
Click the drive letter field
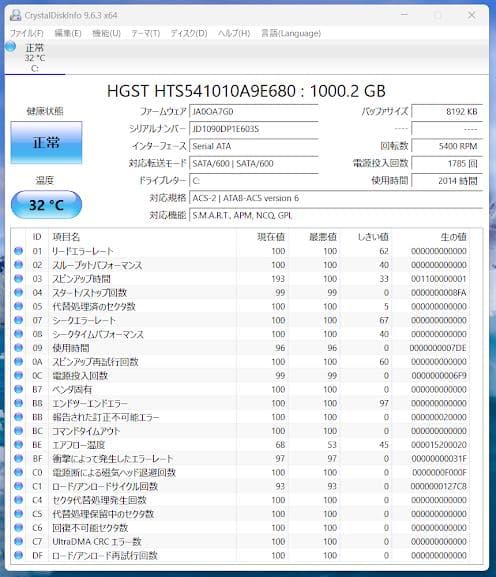(x=254, y=181)
